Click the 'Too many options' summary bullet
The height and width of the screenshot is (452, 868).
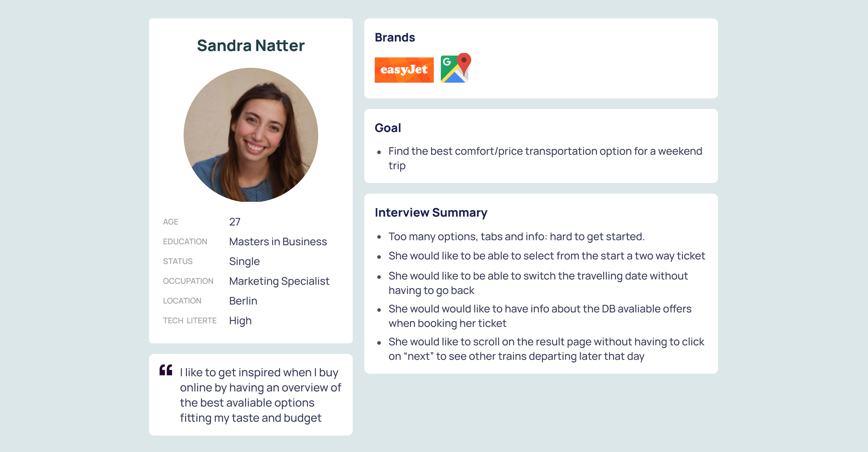tap(517, 237)
